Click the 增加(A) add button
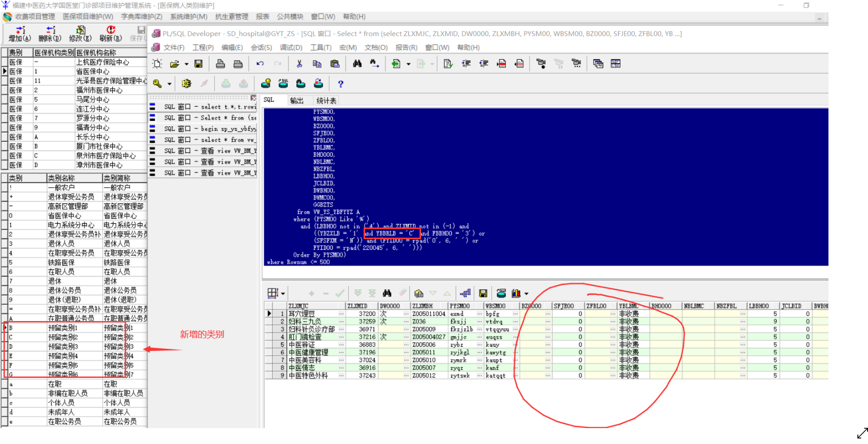868x444 pixels. tap(20, 34)
